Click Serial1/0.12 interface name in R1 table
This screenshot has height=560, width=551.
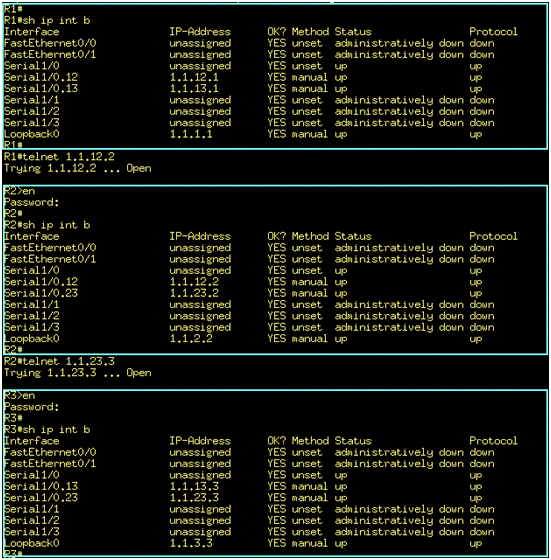pos(41,77)
